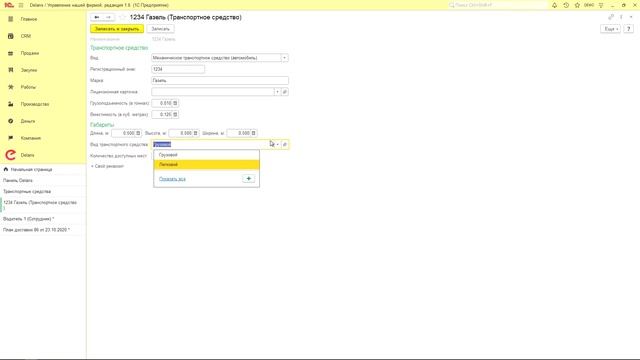Click the 1C logo in the title bar
This screenshot has height=360, width=640.
(9, 5)
